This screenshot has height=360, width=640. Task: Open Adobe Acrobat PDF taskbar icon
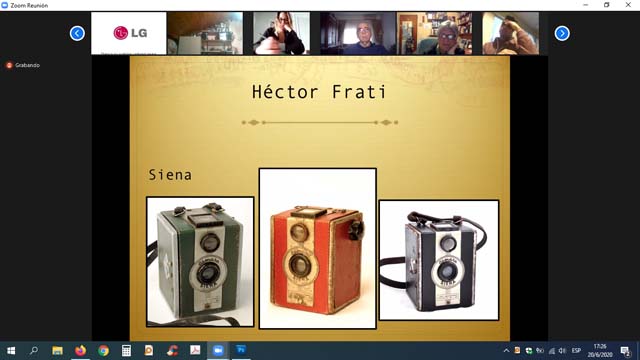click(x=195, y=350)
